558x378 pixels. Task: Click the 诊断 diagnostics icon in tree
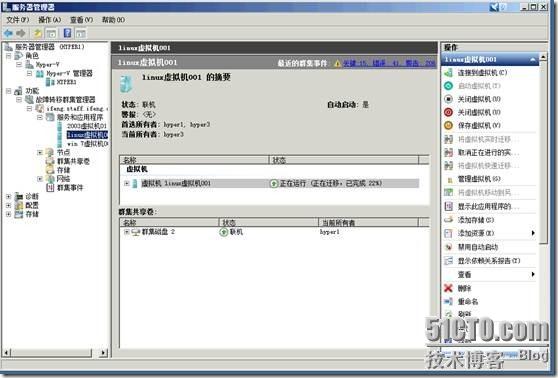[19, 196]
